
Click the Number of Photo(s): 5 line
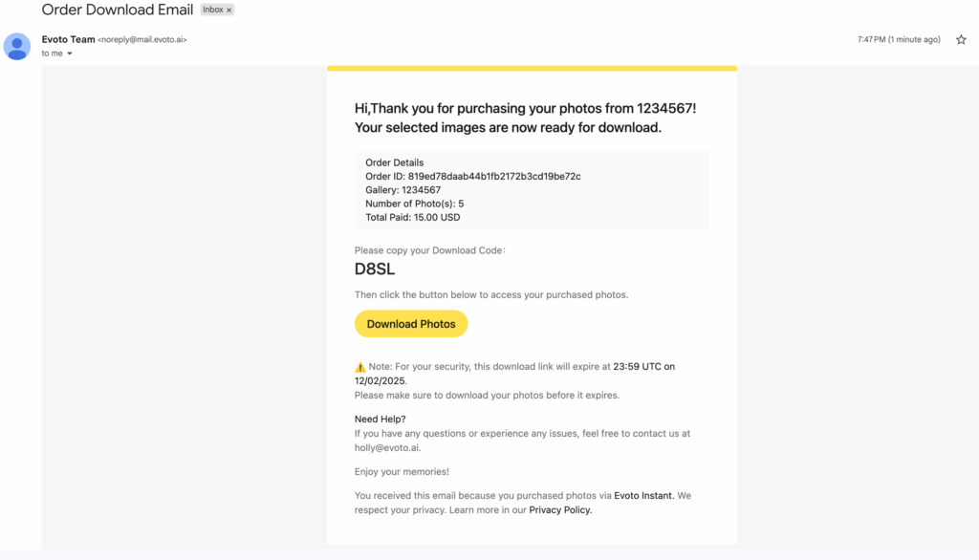coord(414,204)
